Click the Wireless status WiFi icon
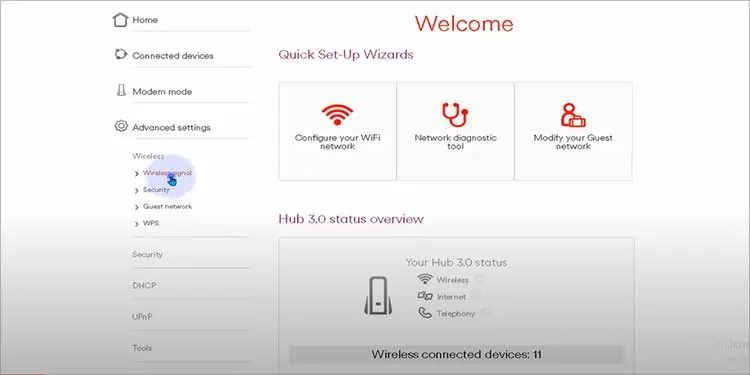The height and width of the screenshot is (375, 750). [x=425, y=279]
